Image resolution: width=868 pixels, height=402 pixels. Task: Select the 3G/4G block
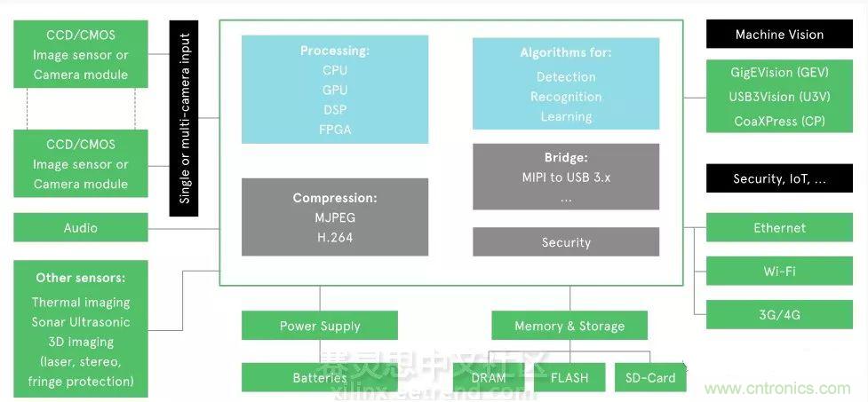[779, 313]
